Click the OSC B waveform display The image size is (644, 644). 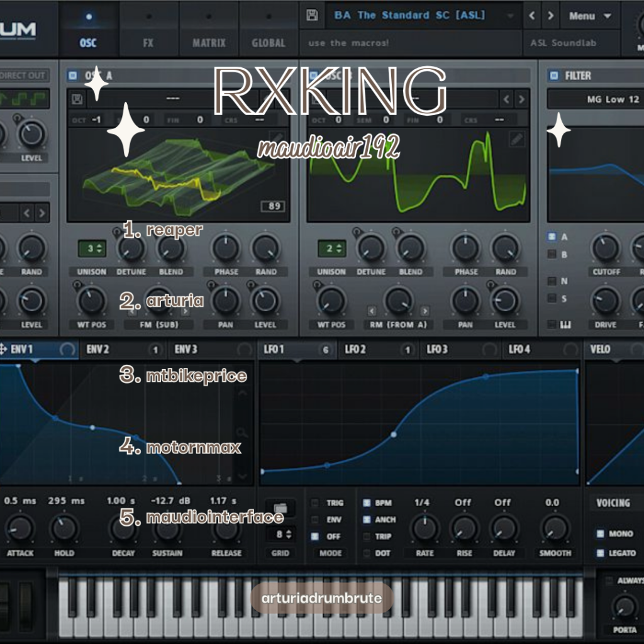click(x=418, y=175)
